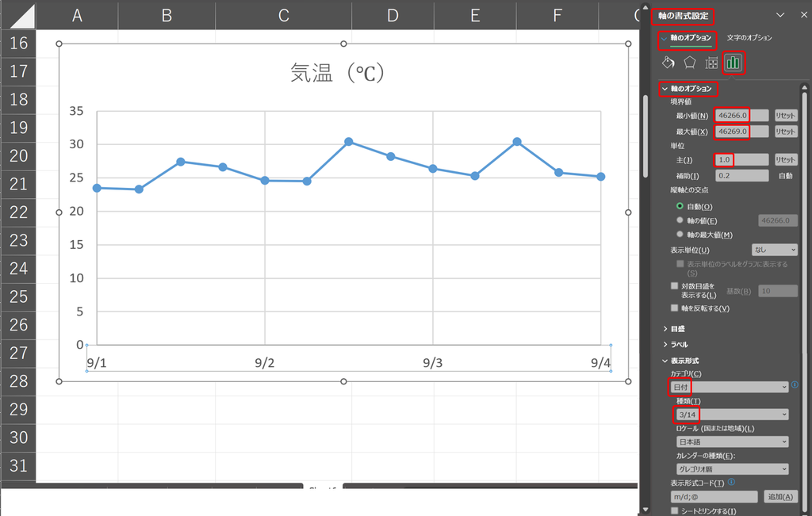Toggle 表示単位のラベルをグラフに表示する checkbox

[680, 264]
